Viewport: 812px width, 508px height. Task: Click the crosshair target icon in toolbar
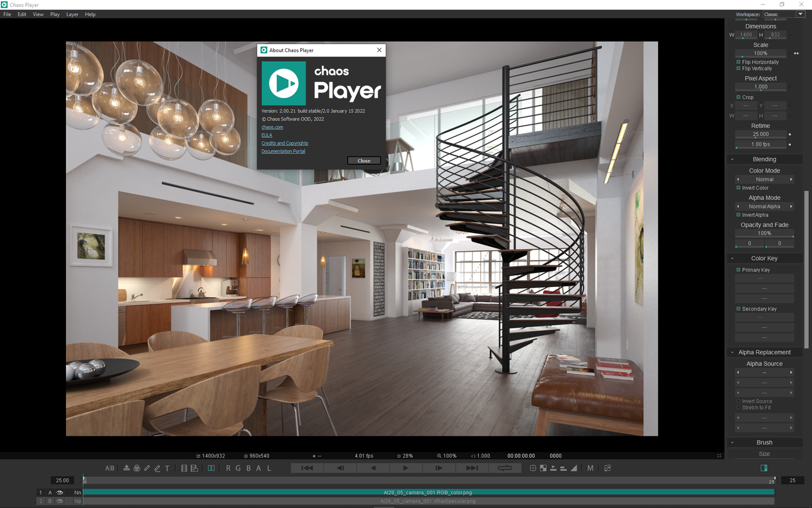(x=533, y=468)
